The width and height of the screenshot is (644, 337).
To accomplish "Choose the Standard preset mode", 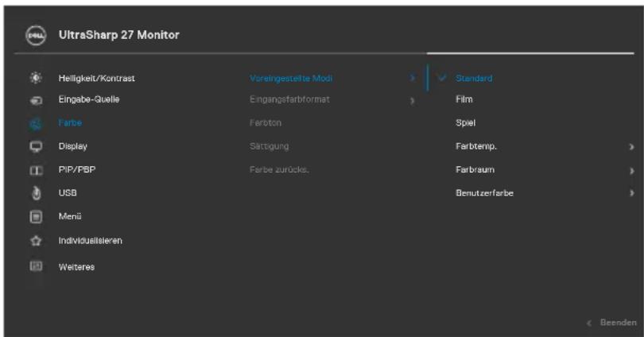I will (x=474, y=79).
